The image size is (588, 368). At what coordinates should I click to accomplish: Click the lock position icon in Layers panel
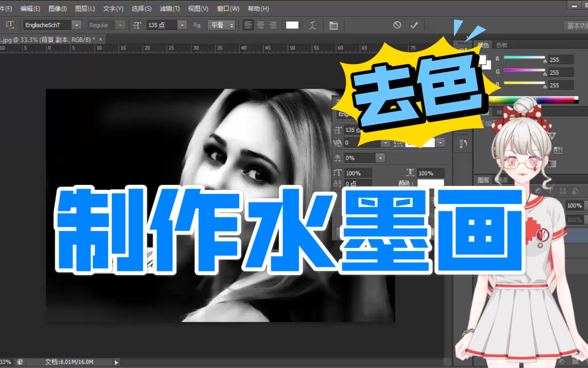tap(562, 191)
